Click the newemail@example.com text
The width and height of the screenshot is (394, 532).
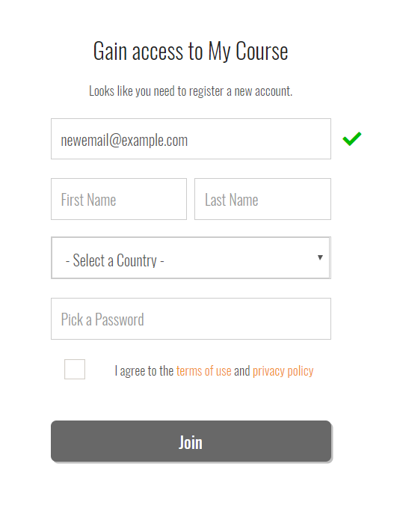point(124,141)
